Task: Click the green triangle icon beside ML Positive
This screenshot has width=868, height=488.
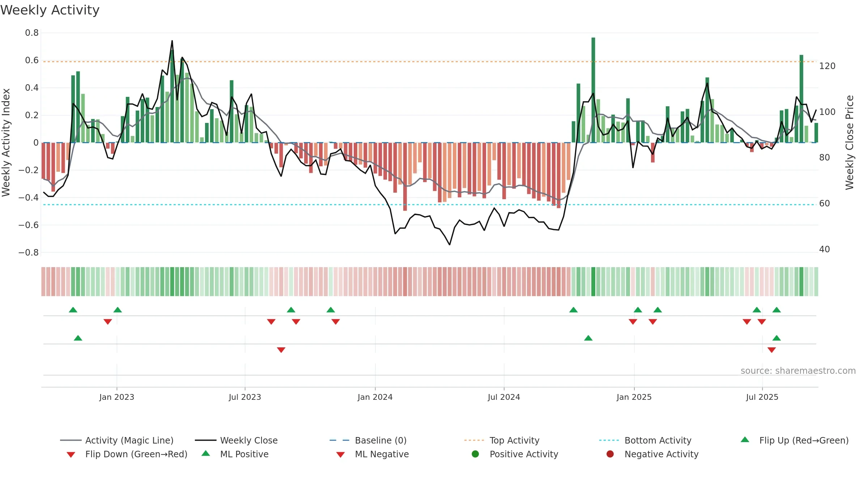Action: point(206,453)
